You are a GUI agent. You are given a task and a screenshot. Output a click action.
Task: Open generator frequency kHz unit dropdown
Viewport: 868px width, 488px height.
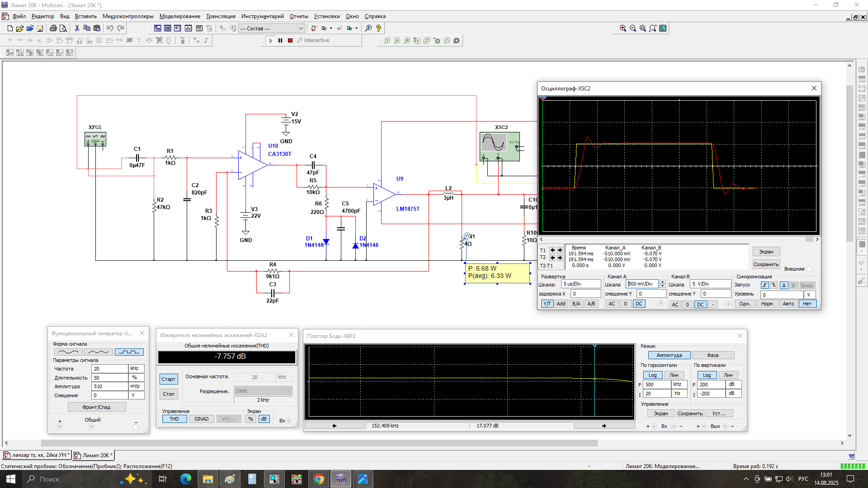coord(136,369)
